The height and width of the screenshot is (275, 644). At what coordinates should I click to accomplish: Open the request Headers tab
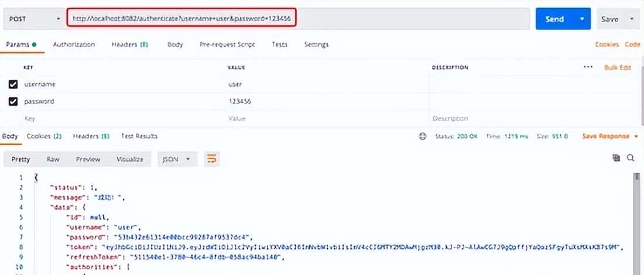point(130,44)
